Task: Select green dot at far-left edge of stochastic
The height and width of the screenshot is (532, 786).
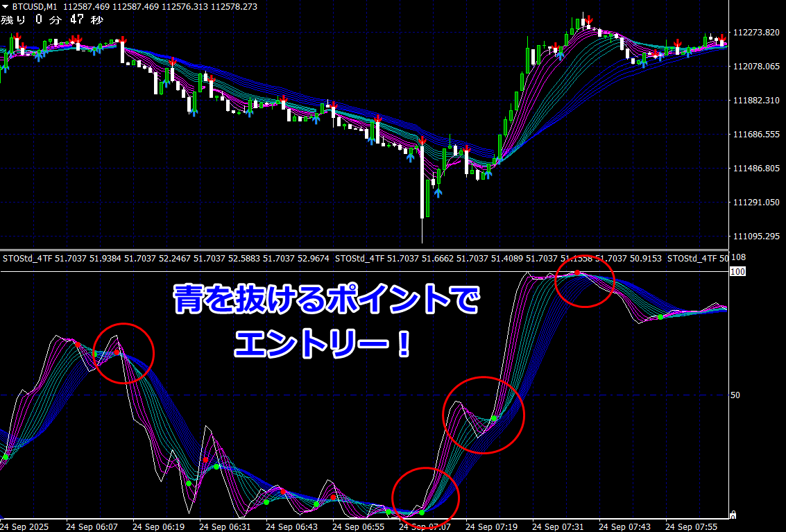Action: [6, 457]
